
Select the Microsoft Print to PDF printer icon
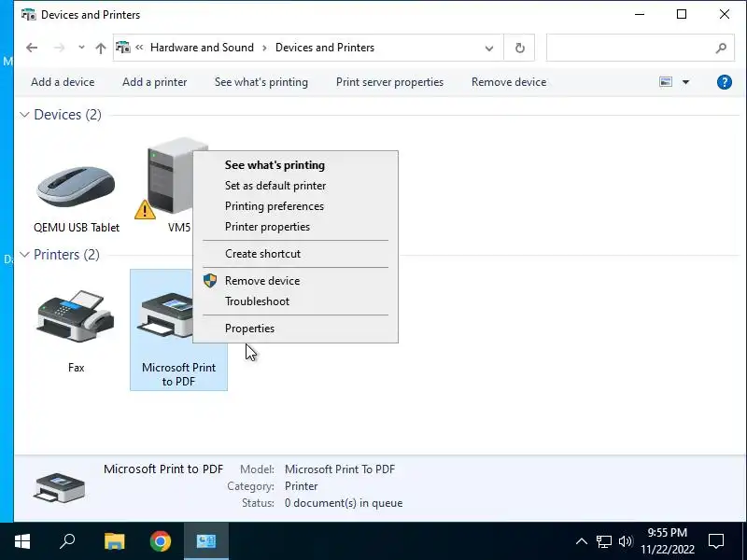pyautogui.click(x=164, y=316)
